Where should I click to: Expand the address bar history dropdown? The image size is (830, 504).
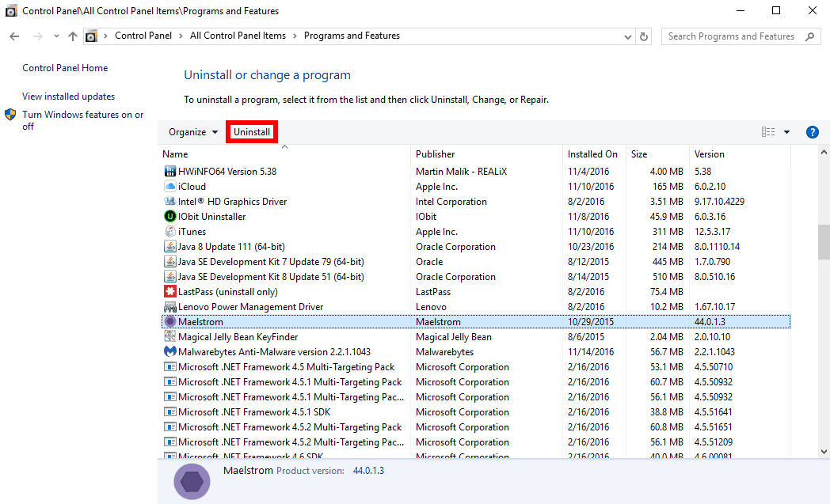tap(628, 36)
